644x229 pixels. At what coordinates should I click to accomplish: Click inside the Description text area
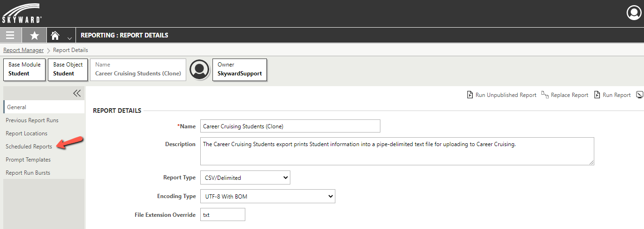pos(397,151)
